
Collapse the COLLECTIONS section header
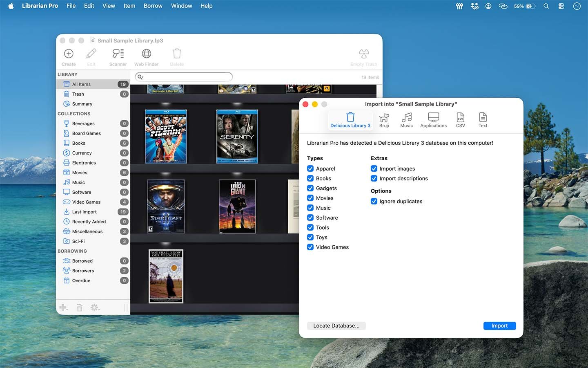74,113
